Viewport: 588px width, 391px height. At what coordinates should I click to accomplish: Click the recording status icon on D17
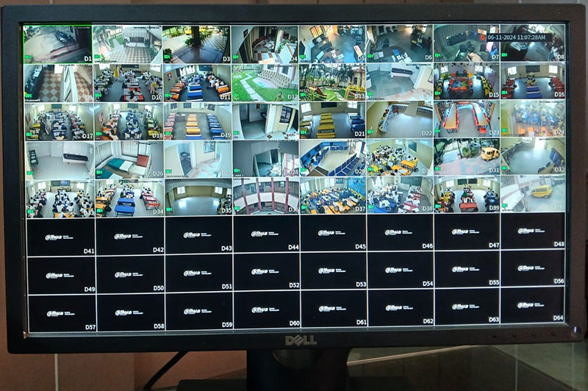[x=28, y=133]
